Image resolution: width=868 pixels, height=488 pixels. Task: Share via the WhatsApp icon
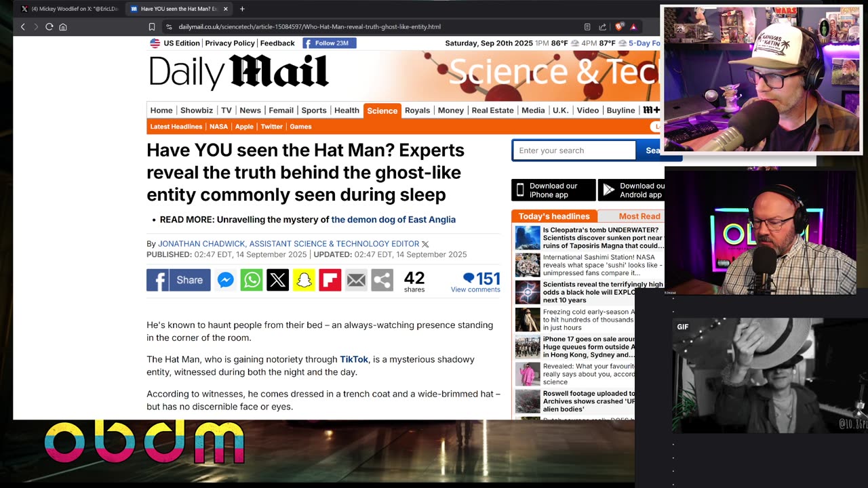click(252, 280)
